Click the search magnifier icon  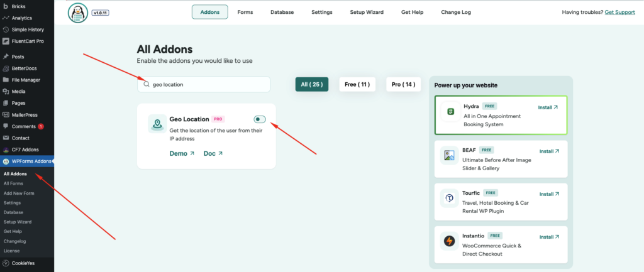pos(146,84)
